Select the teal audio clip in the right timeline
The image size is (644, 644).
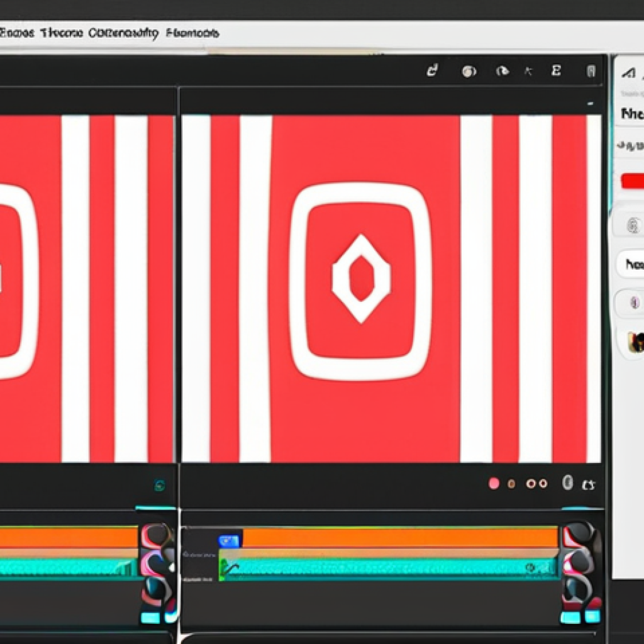tap(389, 569)
